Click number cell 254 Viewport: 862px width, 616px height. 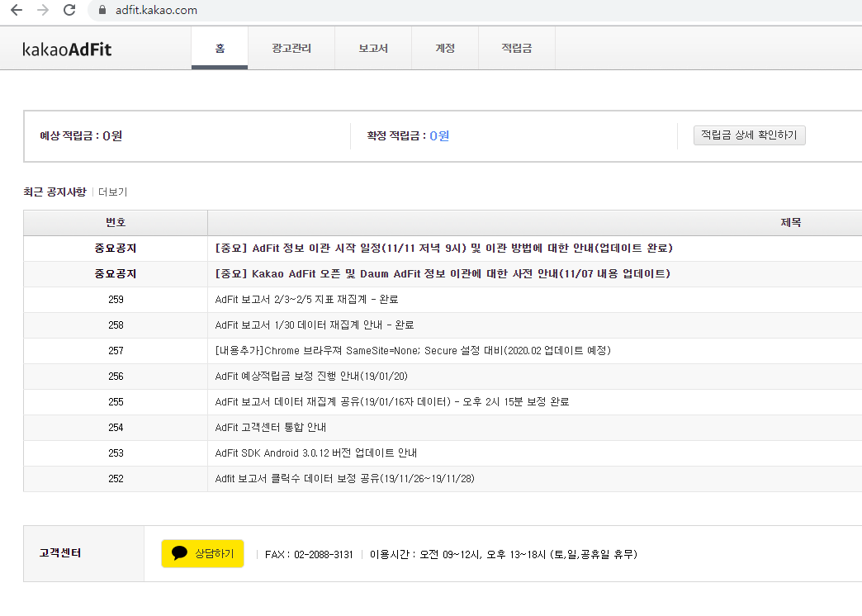(116, 428)
